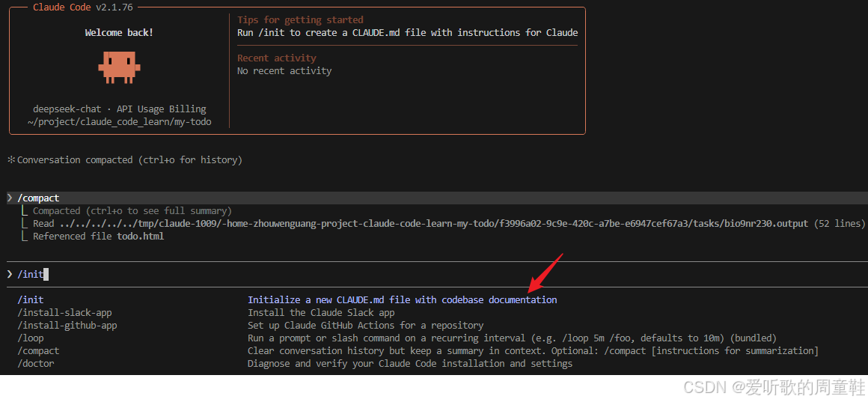The height and width of the screenshot is (402, 868).
Task: Click the 'Diagnose and verify' description
Action: 409,363
